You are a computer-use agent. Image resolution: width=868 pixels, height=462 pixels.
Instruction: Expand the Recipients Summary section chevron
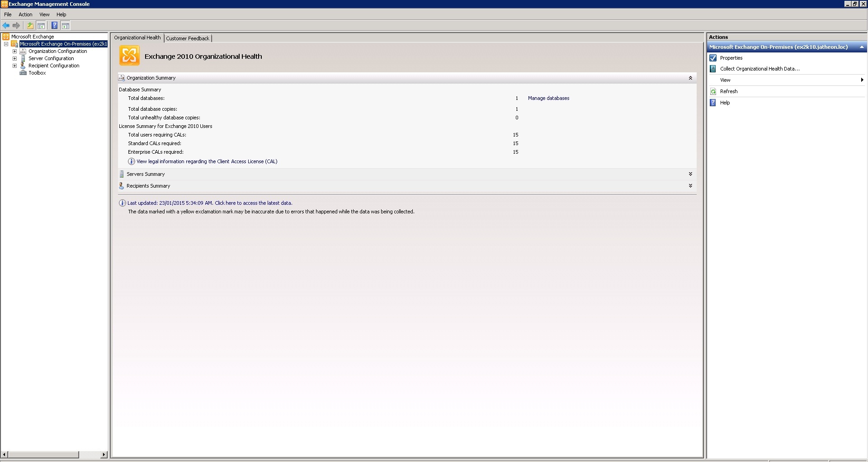click(690, 186)
